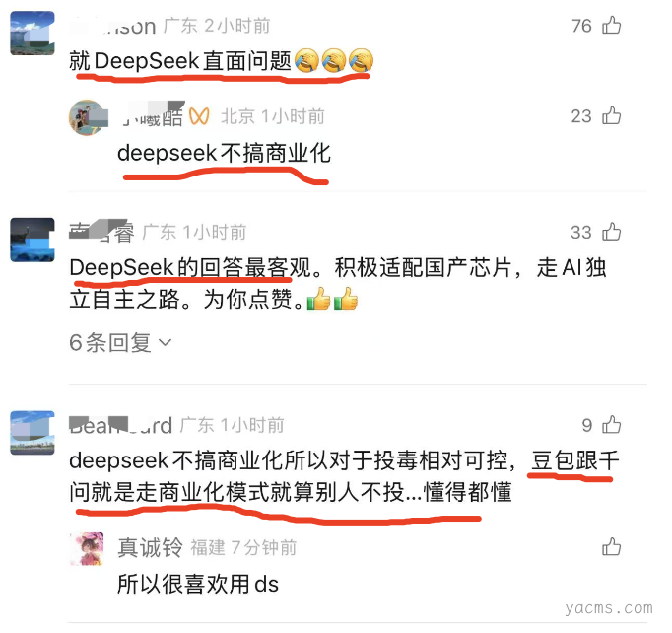The width and height of the screenshot is (672, 633).
Task: Open the username ending in 'son'
Action: click(x=112, y=27)
